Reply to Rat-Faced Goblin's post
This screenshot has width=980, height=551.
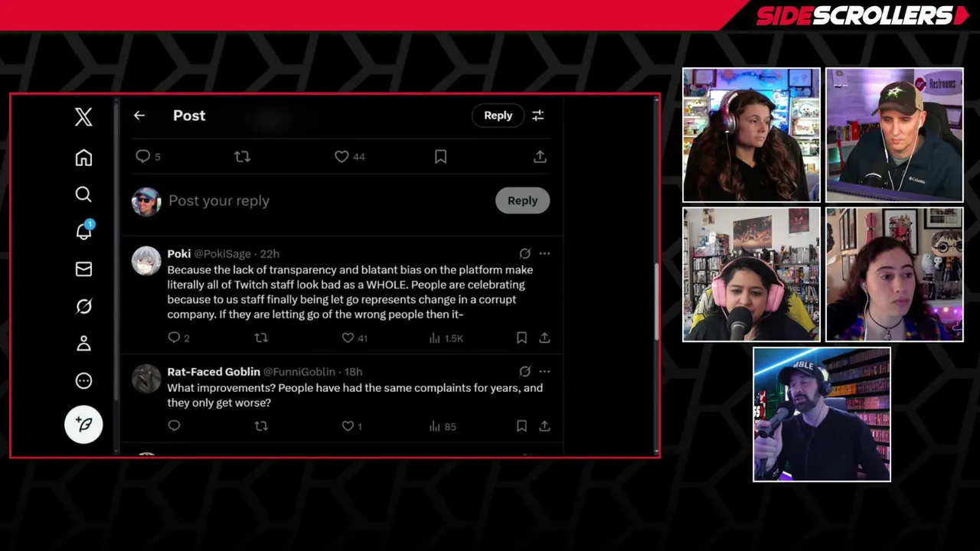tap(174, 425)
